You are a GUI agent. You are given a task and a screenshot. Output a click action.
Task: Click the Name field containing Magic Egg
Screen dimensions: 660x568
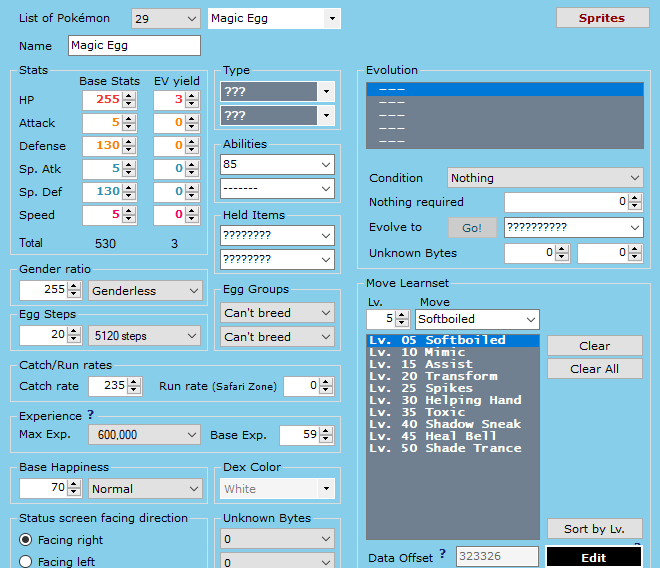[x=134, y=45]
